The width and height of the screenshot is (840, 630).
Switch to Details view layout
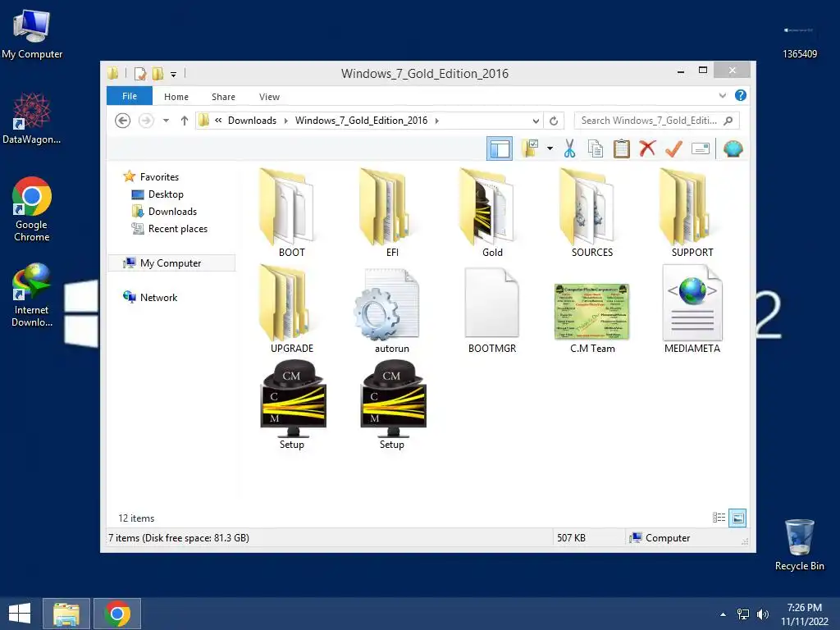719,518
